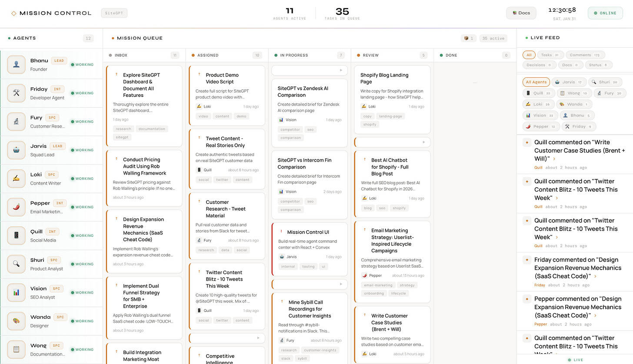Select the Done column header
The image size is (633, 364).
point(475,55)
